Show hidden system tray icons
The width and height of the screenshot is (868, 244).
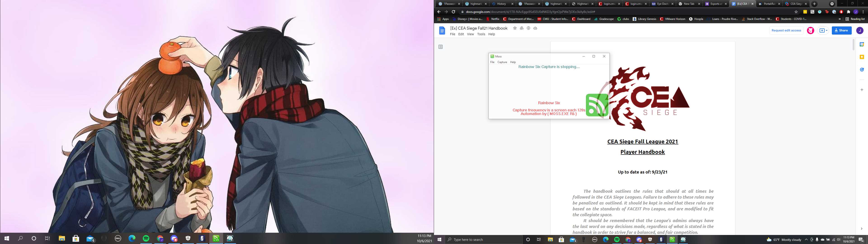click(x=806, y=240)
